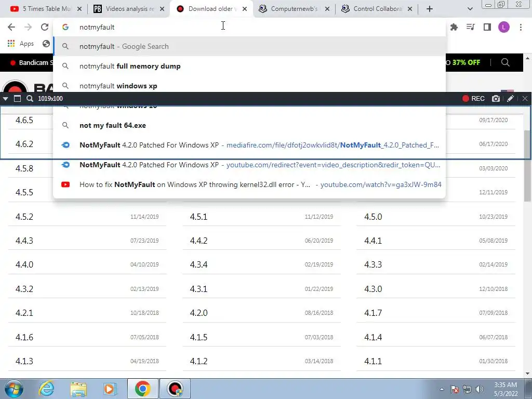Switch to Bandicam in the taskbar

click(175, 389)
